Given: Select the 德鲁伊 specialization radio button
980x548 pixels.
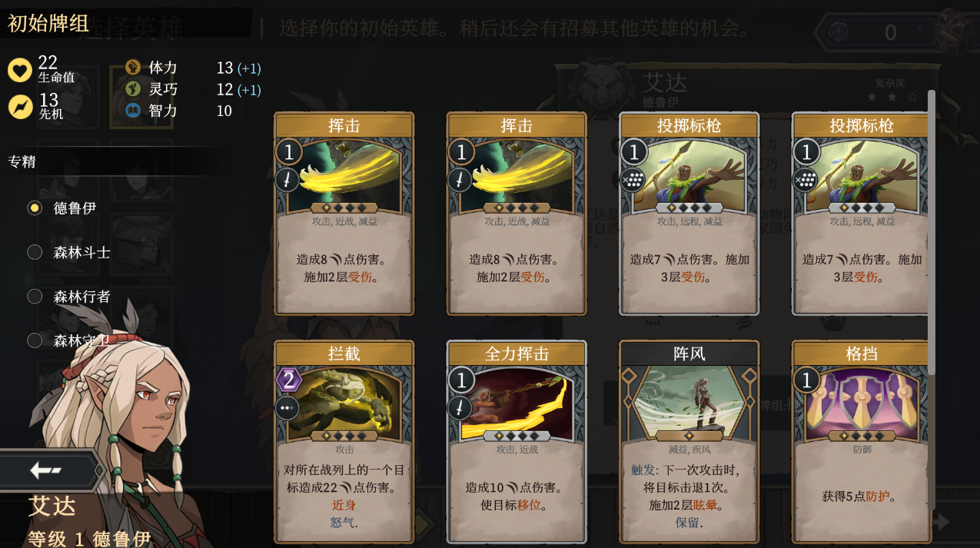Looking at the screenshot, I should coord(35,208).
